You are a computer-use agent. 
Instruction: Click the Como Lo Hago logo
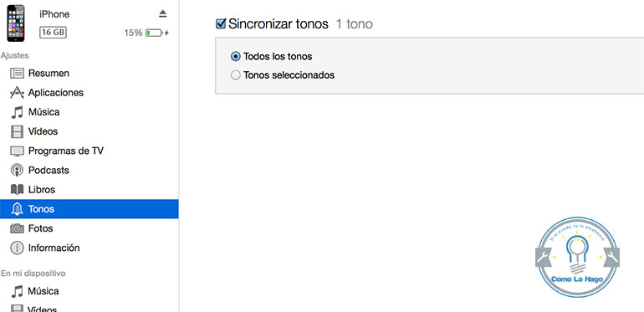click(x=577, y=258)
